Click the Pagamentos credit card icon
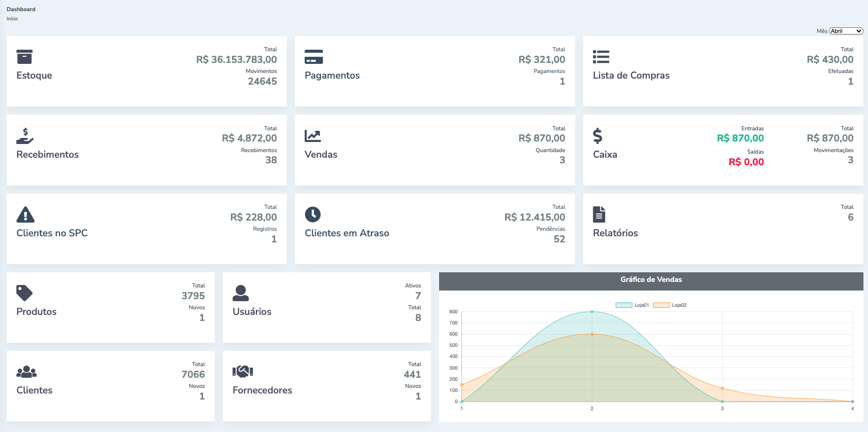Screen dimensions: 868x432 click(314, 57)
